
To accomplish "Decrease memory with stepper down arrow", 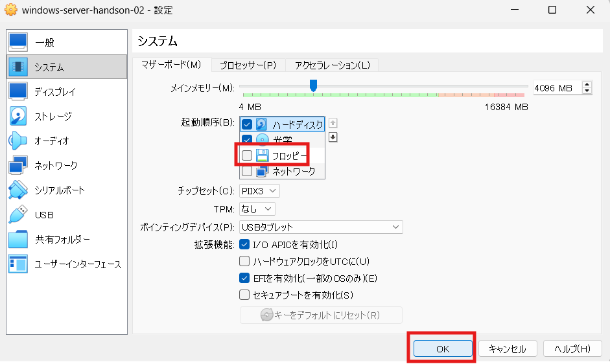I will [x=587, y=91].
